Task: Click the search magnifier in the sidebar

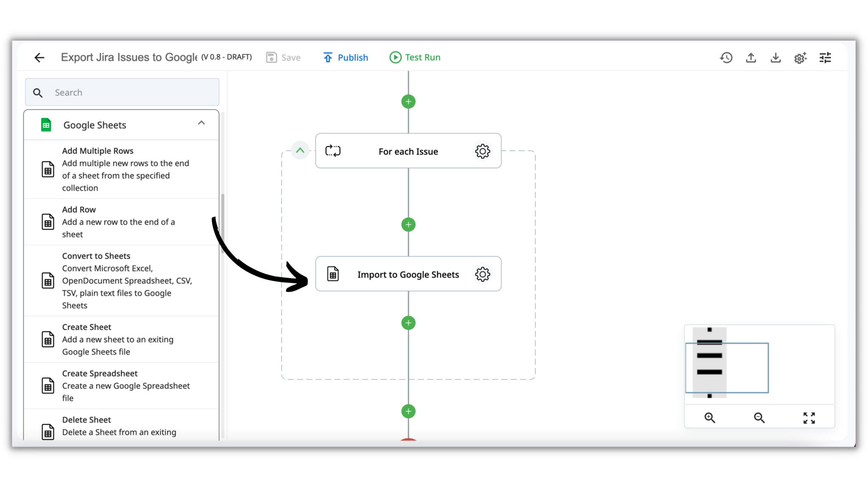Action: [x=38, y=92]
